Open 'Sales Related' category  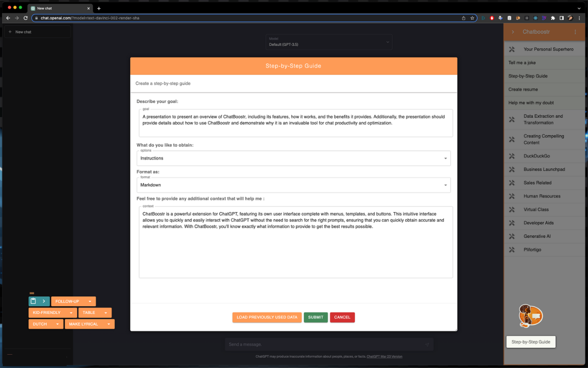(544, 183)
